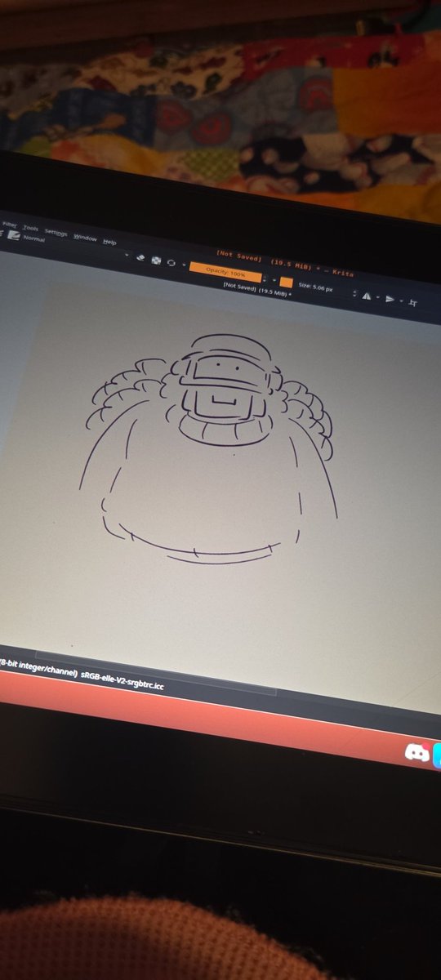
Task: Toggle the horizontal mirror tool icon
Action: [x=367, y=296]
